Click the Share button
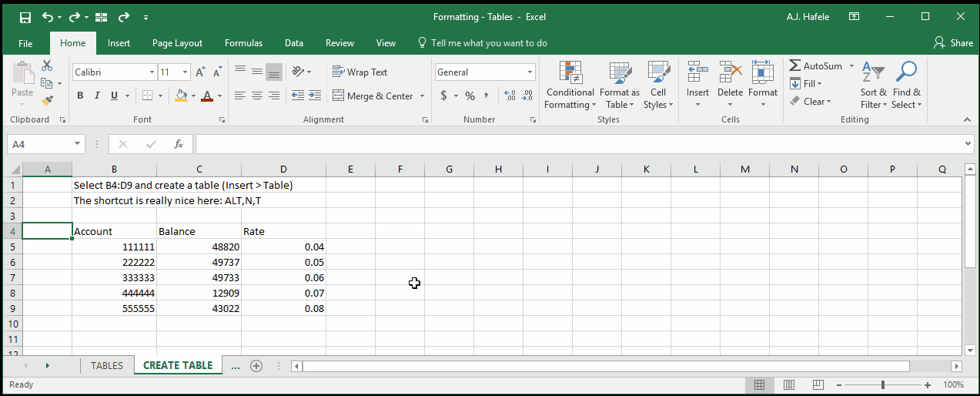This screenshot has width=980, height=396. [953, 43]
